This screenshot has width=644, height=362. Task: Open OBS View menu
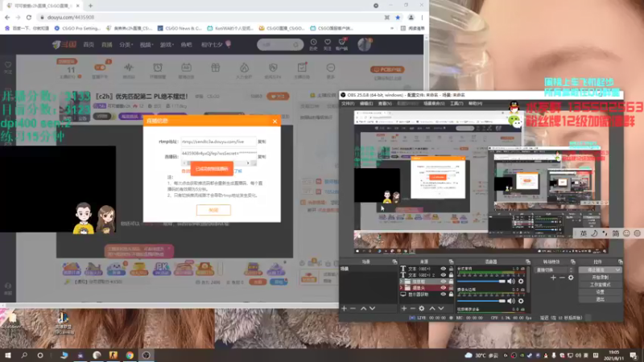(x=385, y=104)
